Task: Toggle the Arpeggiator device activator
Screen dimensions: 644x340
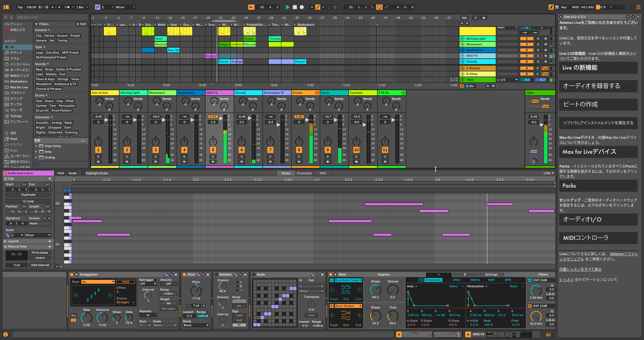Action: 72,274
